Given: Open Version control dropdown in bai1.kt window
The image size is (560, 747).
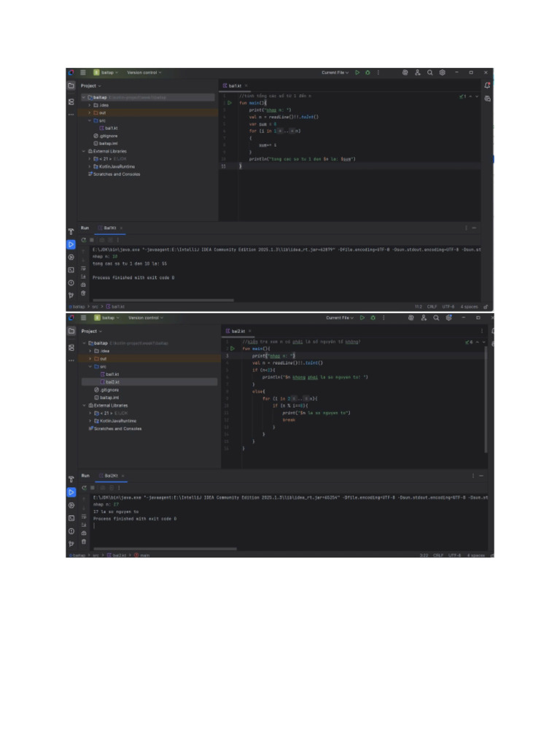Looking at the screenshot, I should [x=144, y=72].
